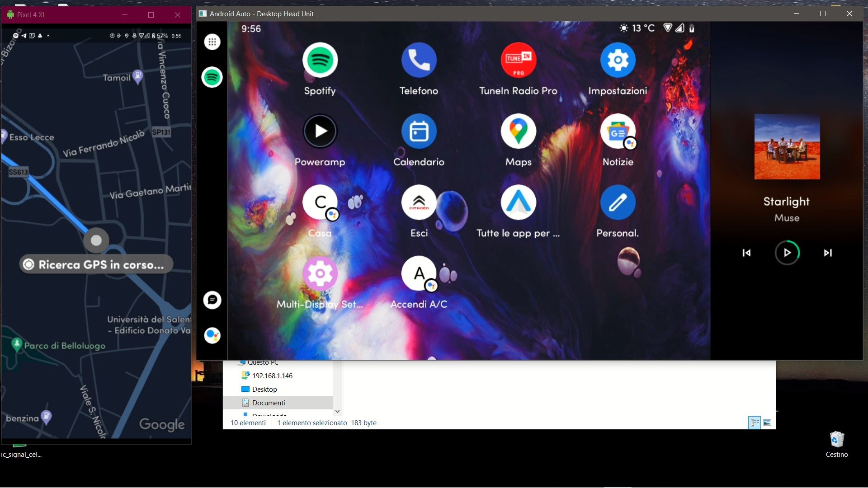Open the Cestino recycle bin on desktop
The height and width of the screenshot is (488, 868).
(x=837, y=445)
